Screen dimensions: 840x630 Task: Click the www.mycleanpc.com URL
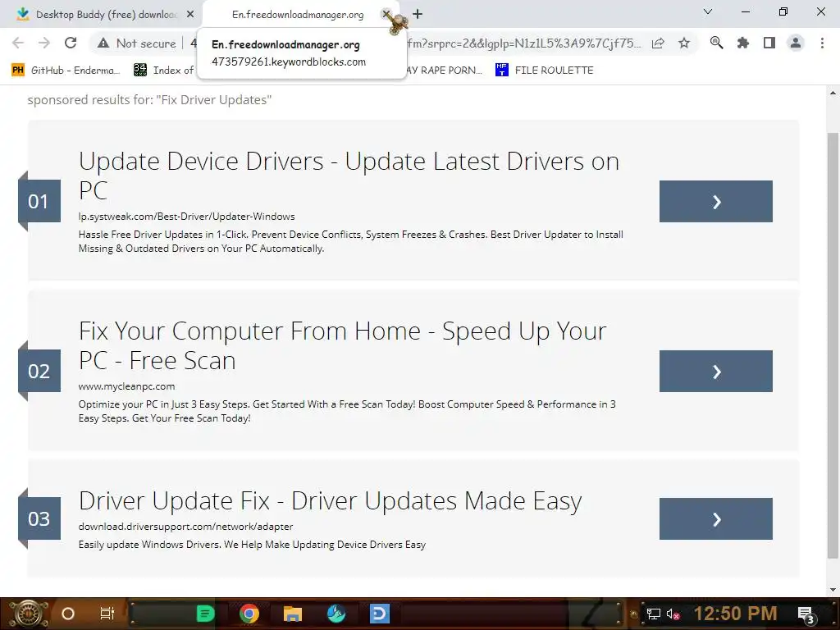(x=126, y=386)
